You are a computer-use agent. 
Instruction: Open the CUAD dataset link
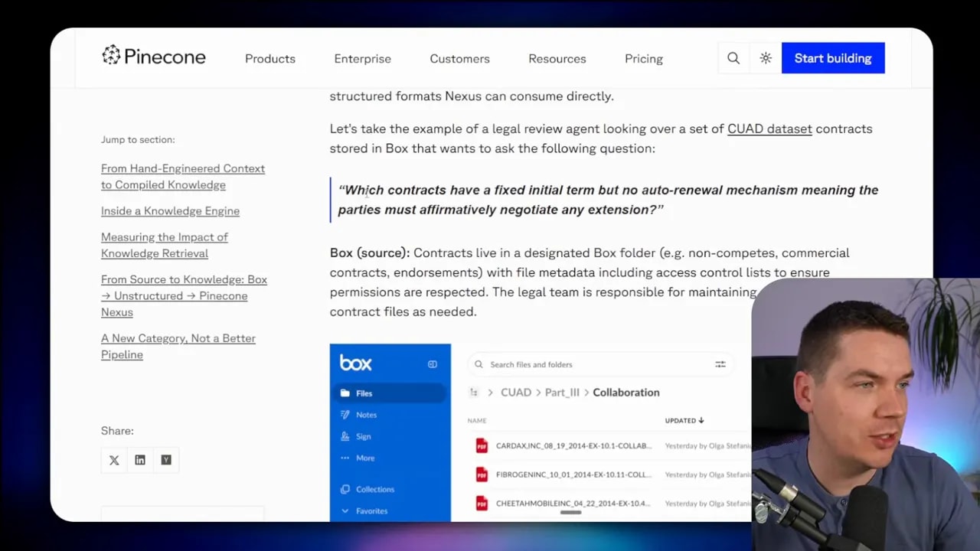(769, 129)
